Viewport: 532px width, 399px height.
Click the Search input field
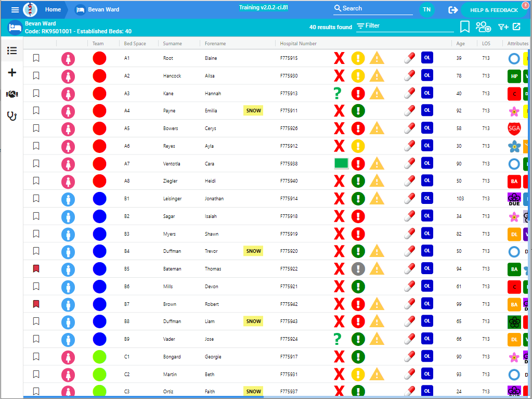coord(373,8)
